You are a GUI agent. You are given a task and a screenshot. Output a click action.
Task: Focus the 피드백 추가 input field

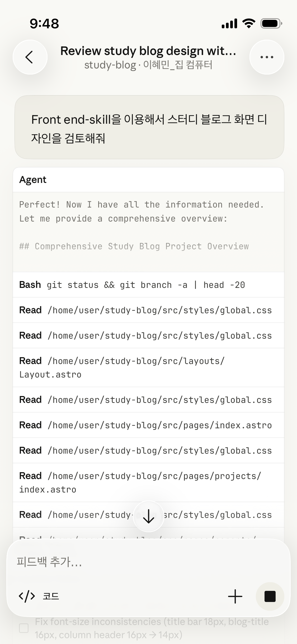pos(148,562)
